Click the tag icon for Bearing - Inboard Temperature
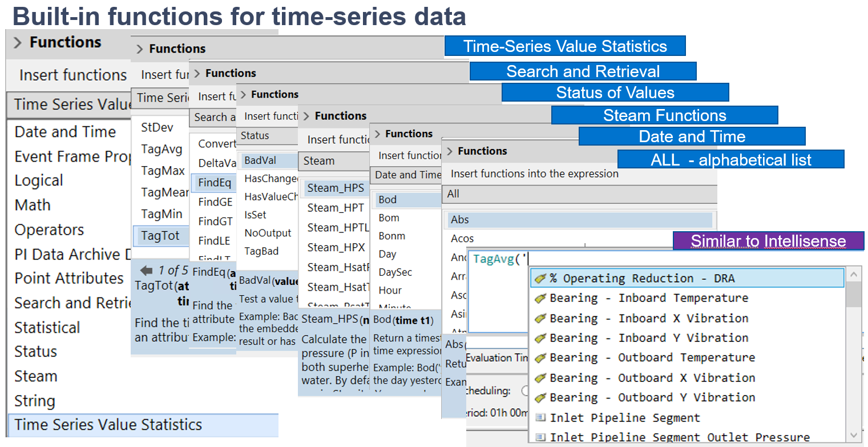 pyautogui.click(x=540, y=298)
